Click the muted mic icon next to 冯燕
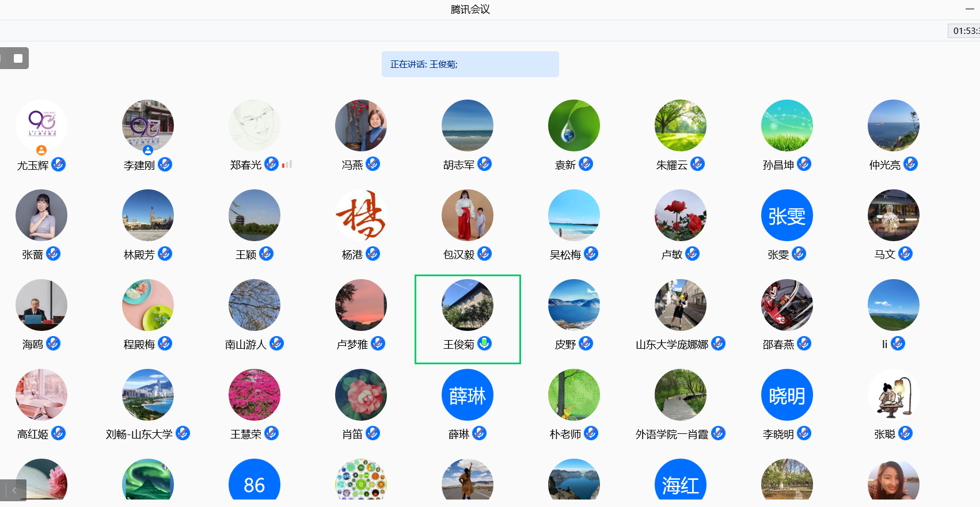 373,165
